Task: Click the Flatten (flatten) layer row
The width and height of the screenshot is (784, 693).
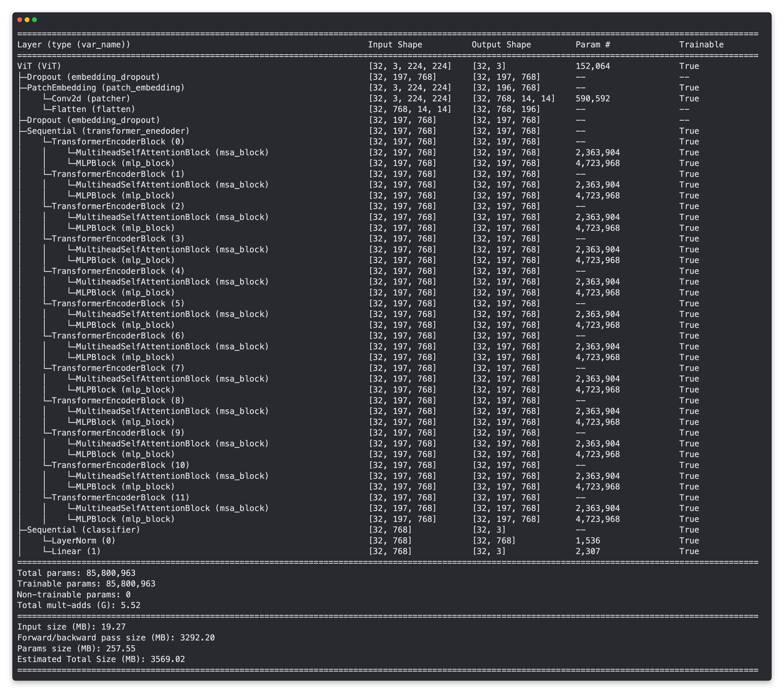Action: [93, 109]
